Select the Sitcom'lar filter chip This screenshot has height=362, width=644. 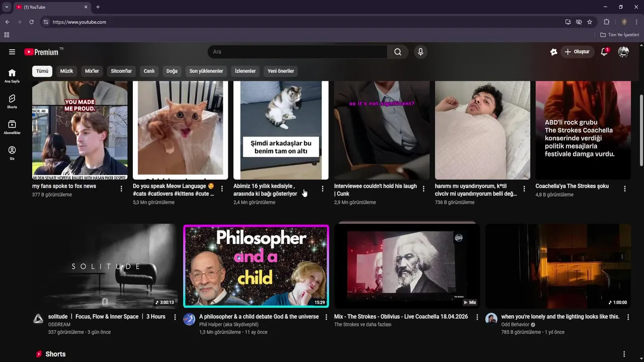click(x=121, y=71)
